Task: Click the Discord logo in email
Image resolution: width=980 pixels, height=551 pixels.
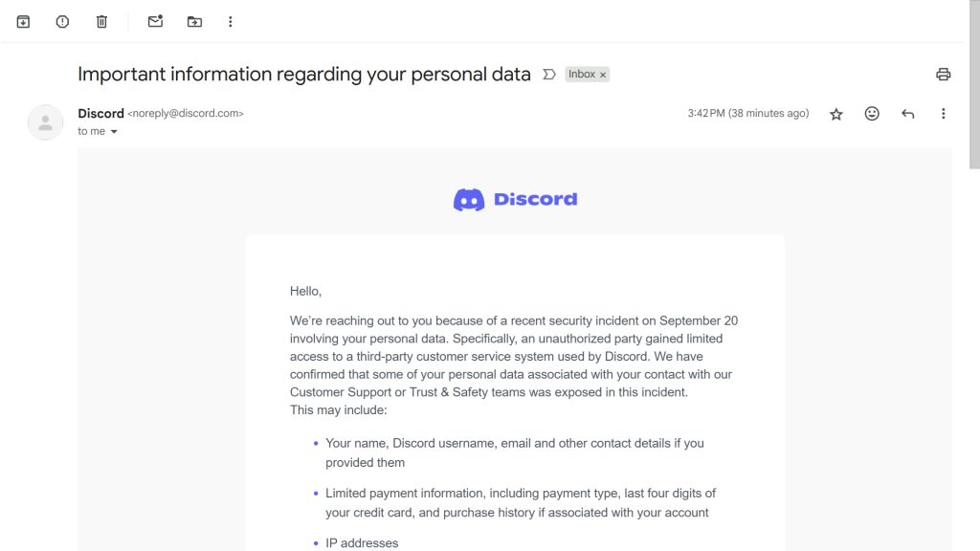Action: 515,200
